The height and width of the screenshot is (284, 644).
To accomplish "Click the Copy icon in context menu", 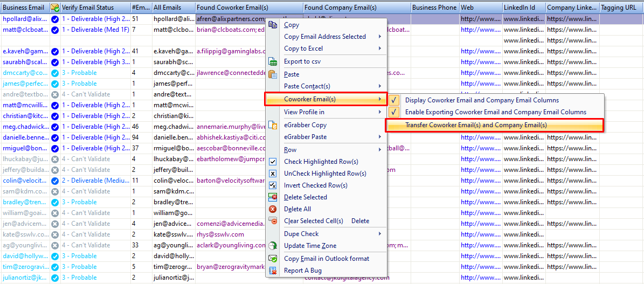I will tap(273, 25).
